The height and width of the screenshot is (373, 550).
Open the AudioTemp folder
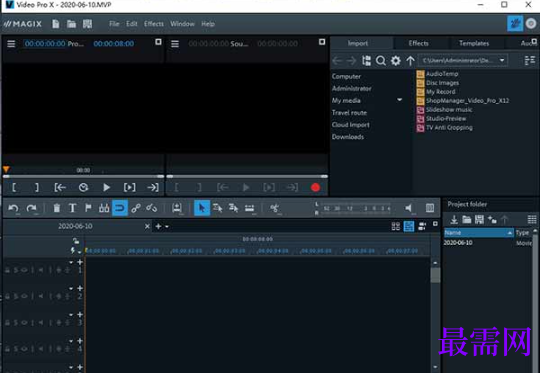437,74
